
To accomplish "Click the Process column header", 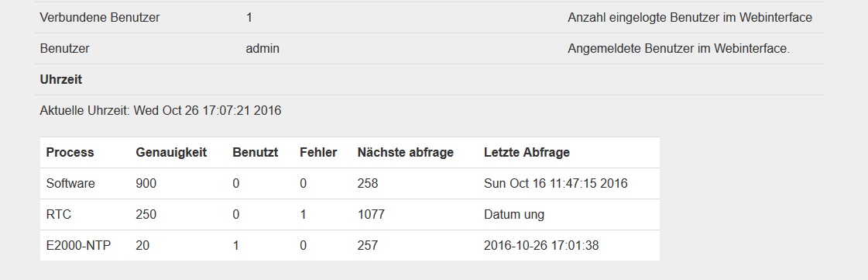I will [x=70, y=153].
